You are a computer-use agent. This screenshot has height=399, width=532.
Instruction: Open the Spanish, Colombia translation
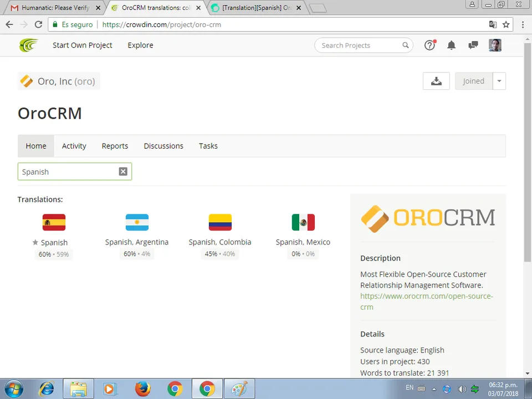click(220, 242)
